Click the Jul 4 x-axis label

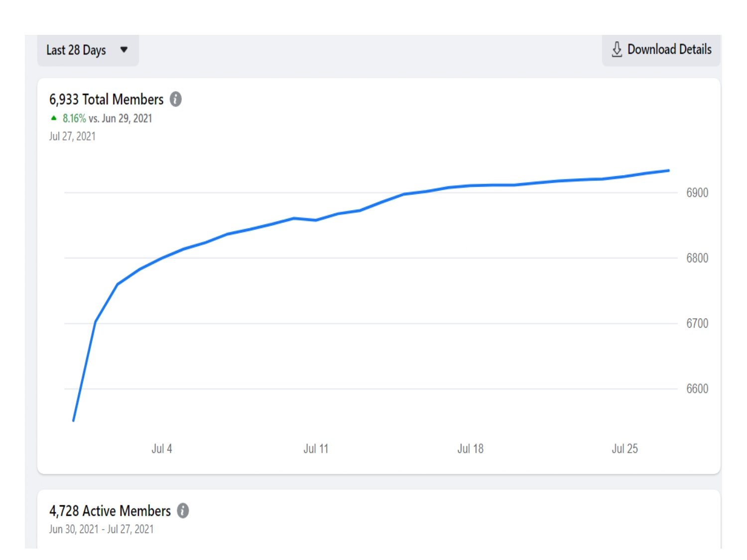coord(162,449)
